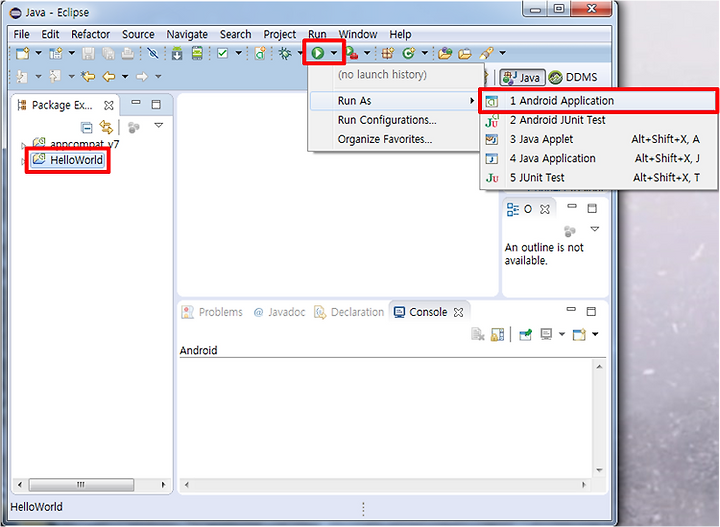This screenshot has width=720, height=527.
Task: Choose Organize Favorites... menu entry
Action: [x=394, y=139]
